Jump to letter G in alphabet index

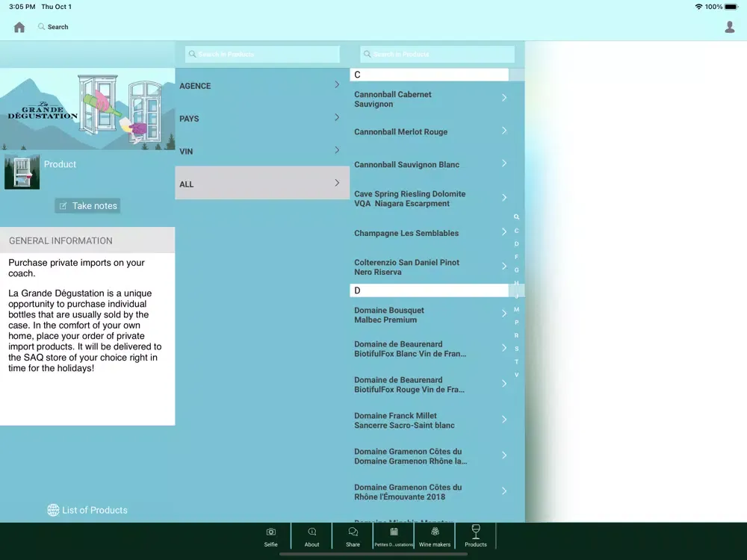click(x=516, y=270)
